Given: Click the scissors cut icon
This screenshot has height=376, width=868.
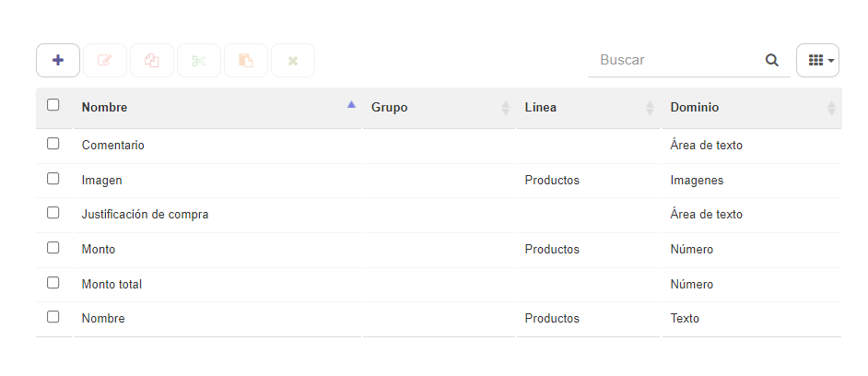Looking at the screenshot, I should pos(199,60).
